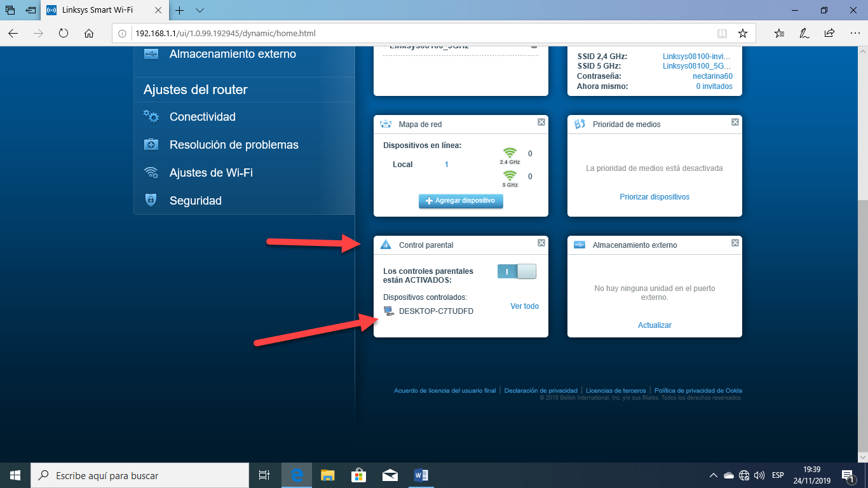Click Ver todo controlled devices link
Image resolution: width=868 pixels, height=488 pixels.
[524, 306]
